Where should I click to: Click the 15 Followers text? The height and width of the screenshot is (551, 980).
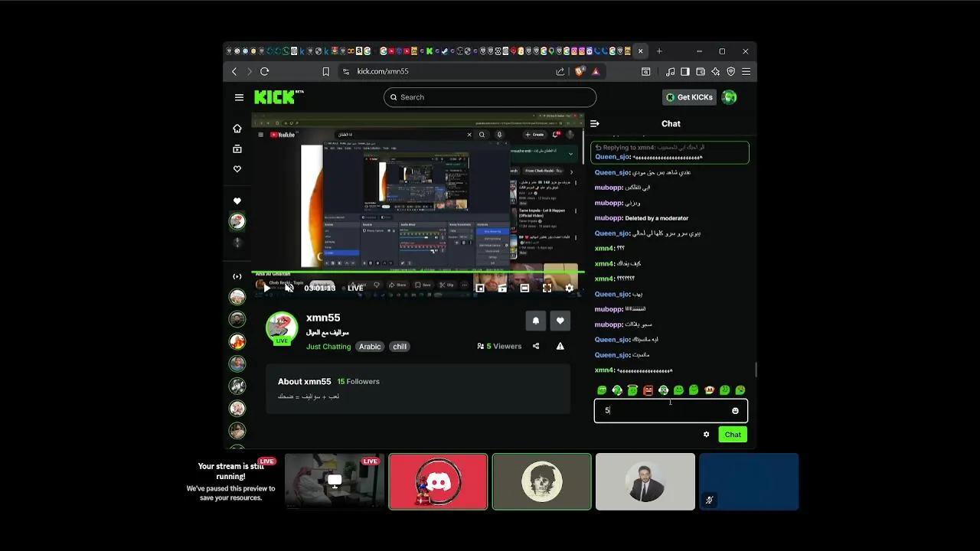click(358, 381)
